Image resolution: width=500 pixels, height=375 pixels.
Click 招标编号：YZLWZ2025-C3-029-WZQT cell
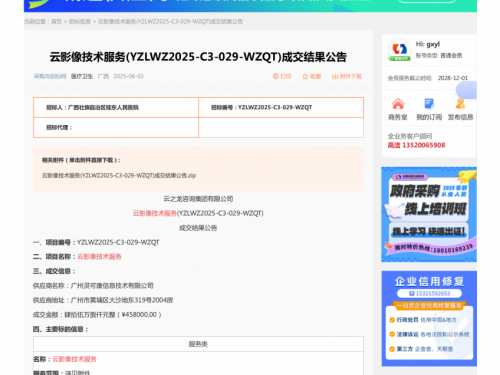(281, 107)
